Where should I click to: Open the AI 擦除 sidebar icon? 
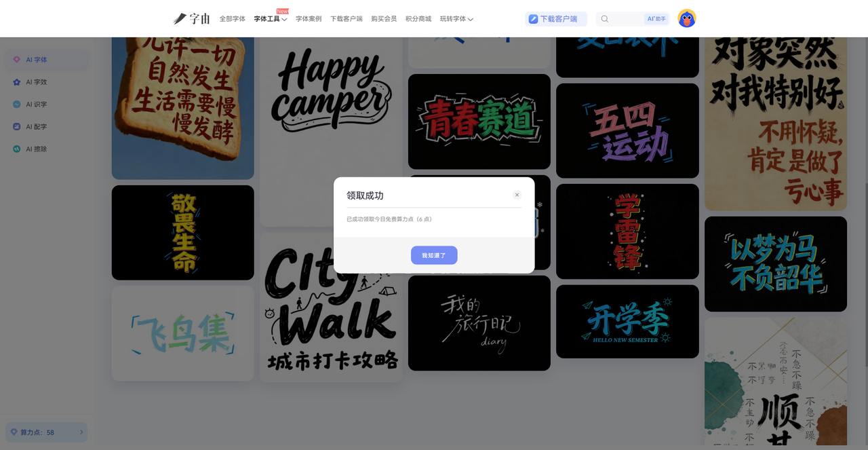17,149
